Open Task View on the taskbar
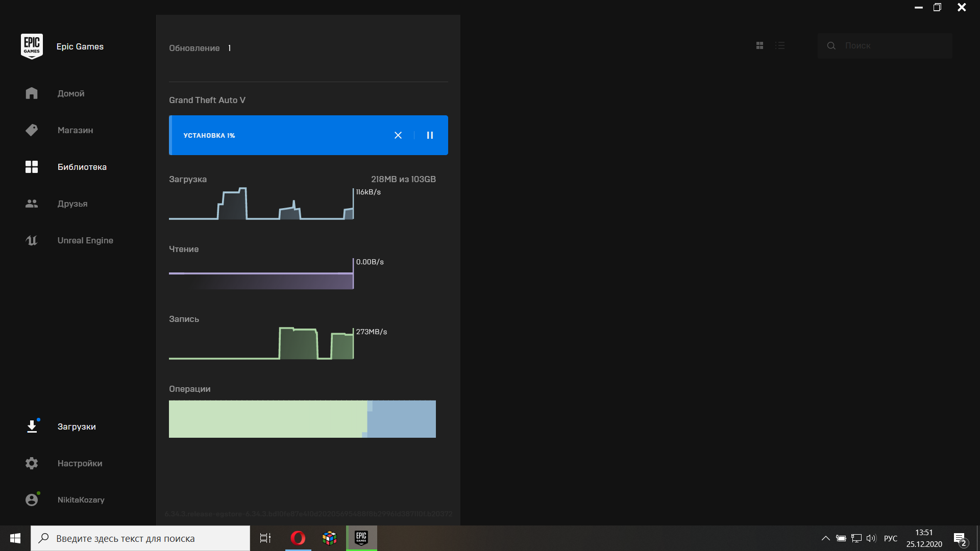The width and height of the screenshot is (980, 551). (x=265, y=538)
